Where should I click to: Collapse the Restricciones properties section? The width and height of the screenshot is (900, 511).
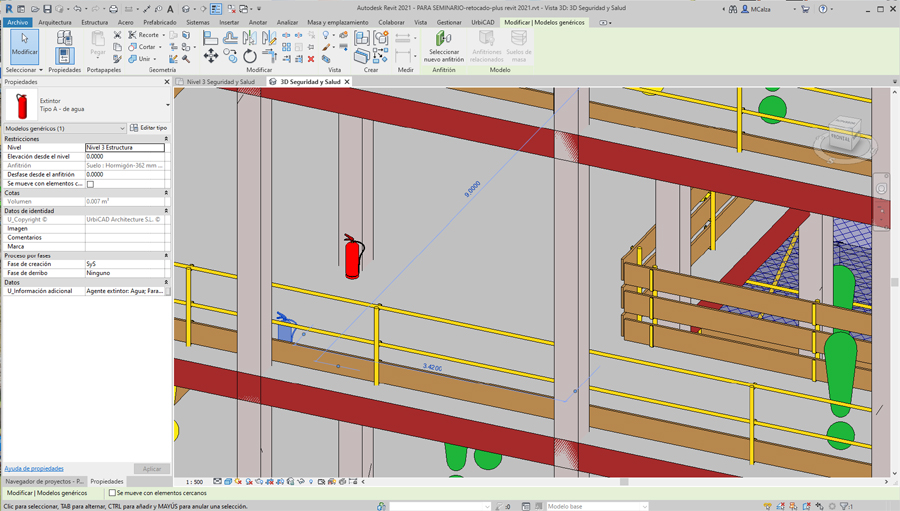[166, 139]
